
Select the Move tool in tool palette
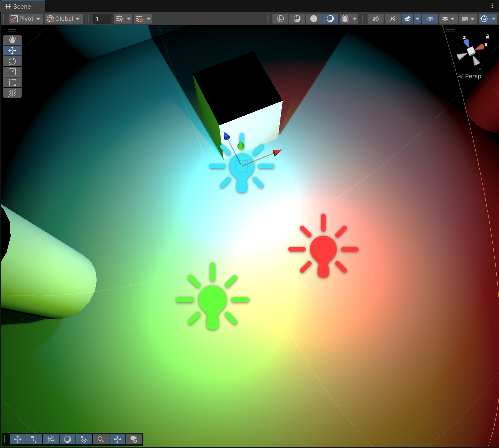(x=12, y=51)
